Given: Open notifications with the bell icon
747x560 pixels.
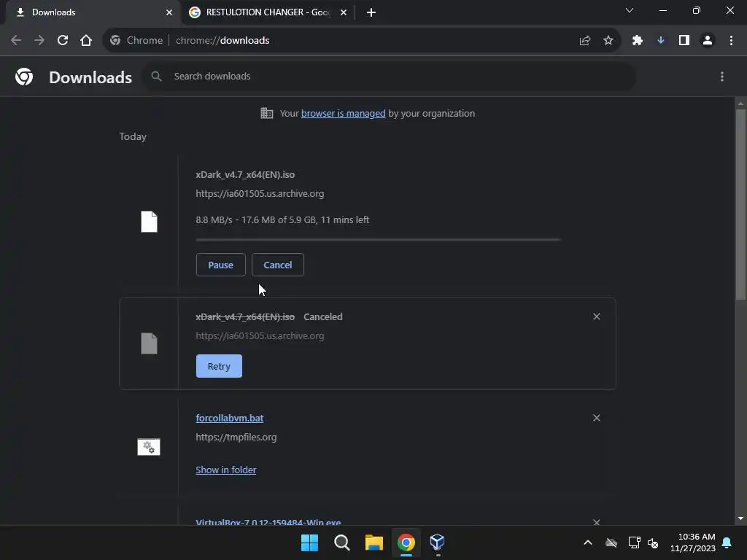Looking at the screenshot, I should point(727,542).
